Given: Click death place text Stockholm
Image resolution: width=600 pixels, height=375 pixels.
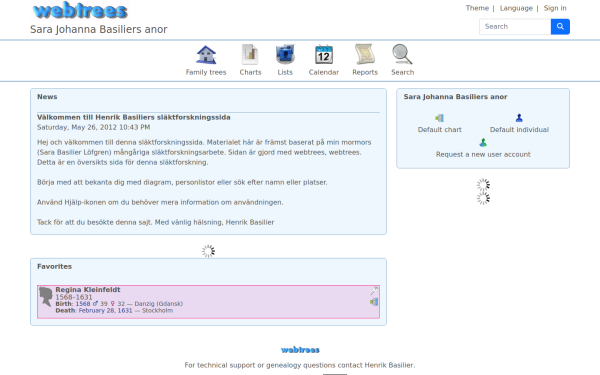Looking at the screenshot, I should click(x=157, y=310).
